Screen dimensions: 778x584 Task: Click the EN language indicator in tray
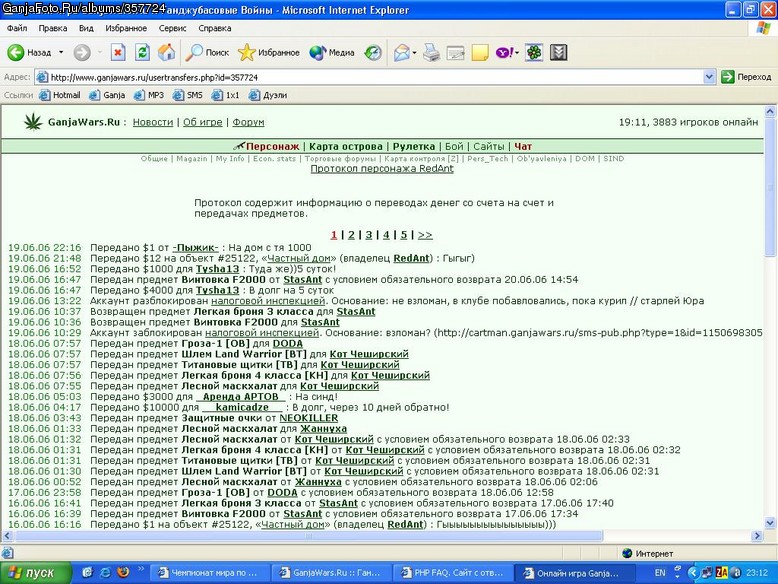point(660,573)
